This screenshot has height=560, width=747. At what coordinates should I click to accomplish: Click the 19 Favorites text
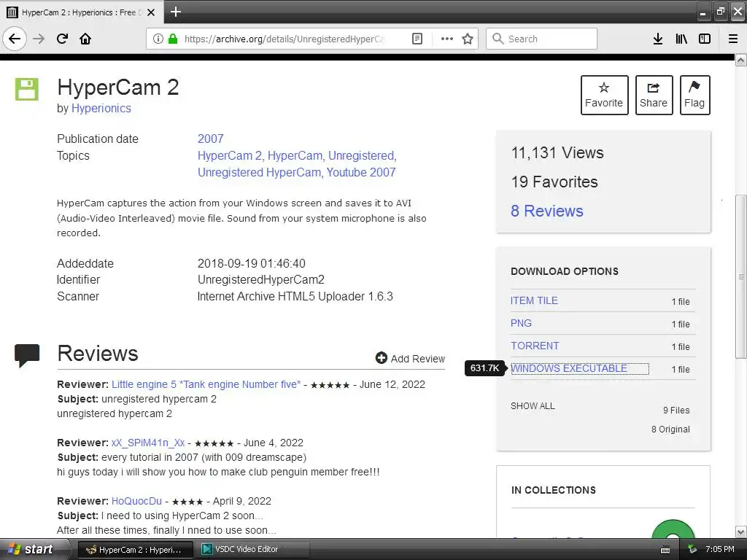click(554, 182)
